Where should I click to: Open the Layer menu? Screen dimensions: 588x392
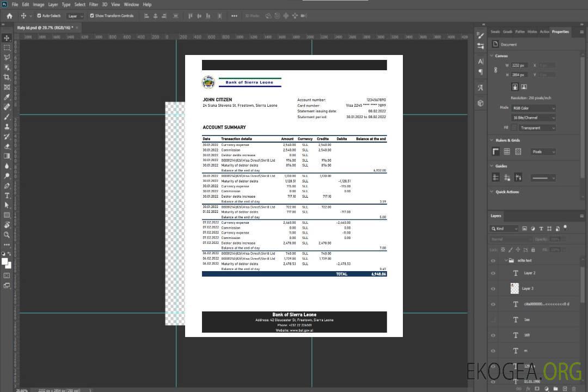[x=53, y=4]
